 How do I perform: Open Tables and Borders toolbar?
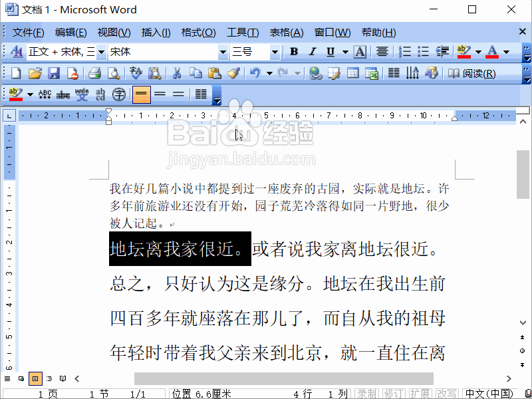334,73
